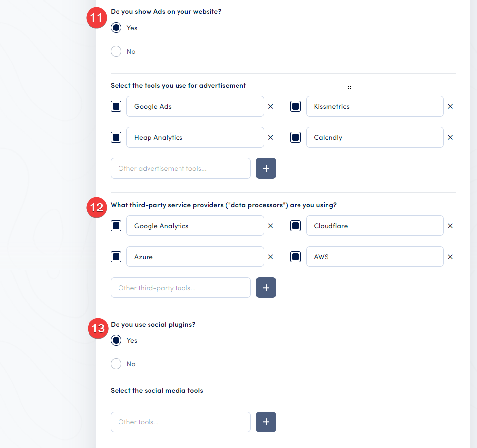The height and width of the screenshot is (448, 477).
Task: Toggle the Calendly checkbox
Action: [x=296, y=137]
